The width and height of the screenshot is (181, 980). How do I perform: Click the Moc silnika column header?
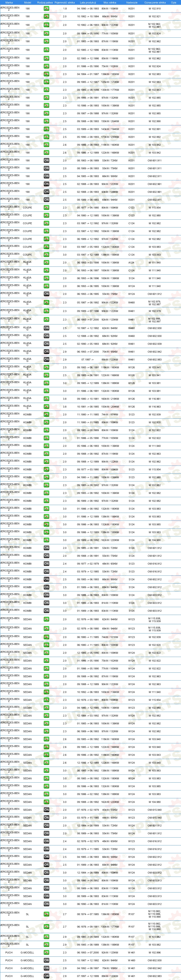tap(110, 2)
